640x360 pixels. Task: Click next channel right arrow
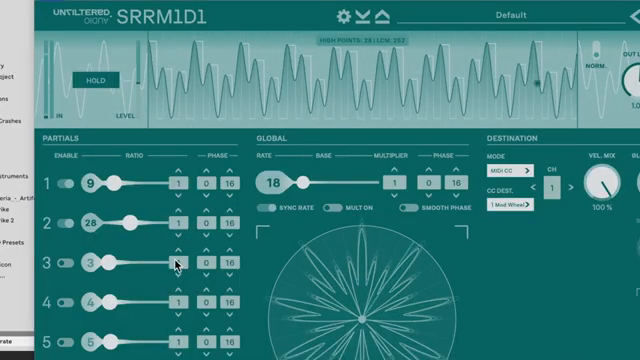571,187
